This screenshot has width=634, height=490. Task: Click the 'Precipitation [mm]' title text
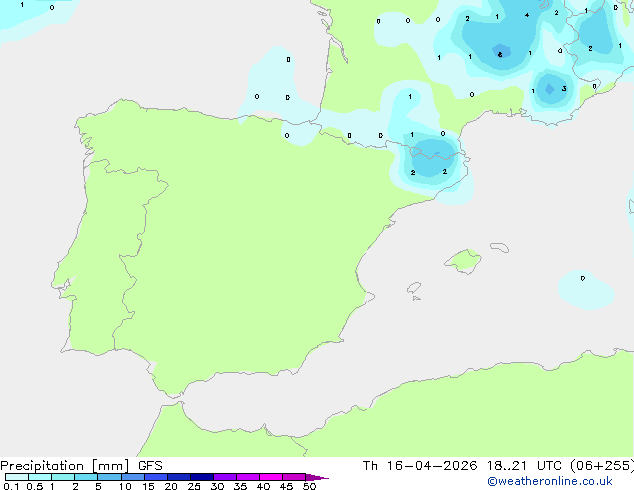tap(65, 466)
